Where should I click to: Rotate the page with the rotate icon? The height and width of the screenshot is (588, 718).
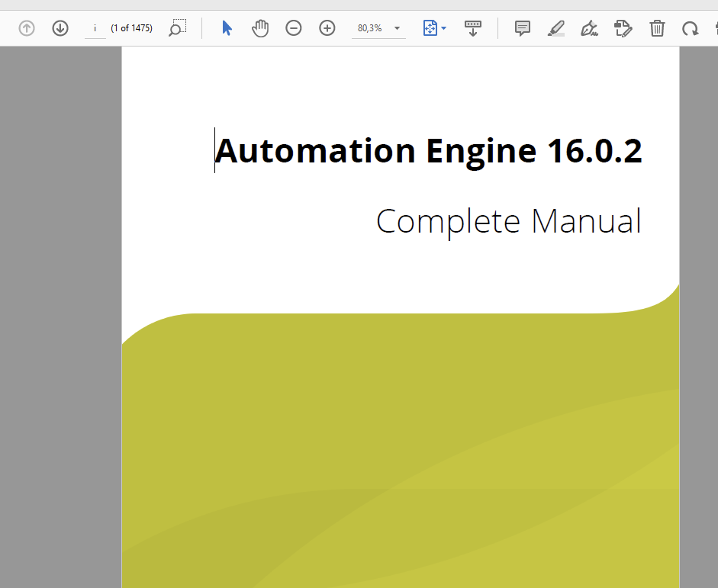(x=690, y=28)
